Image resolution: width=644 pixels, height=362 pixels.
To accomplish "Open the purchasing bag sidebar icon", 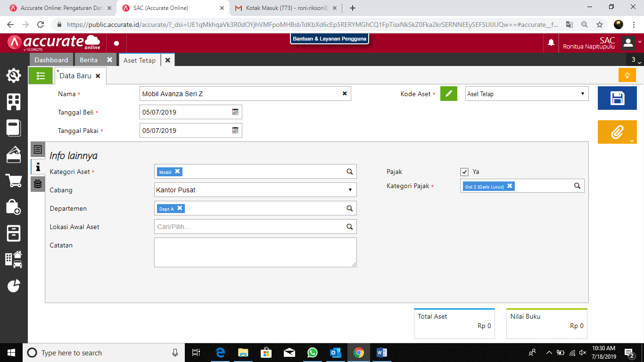I will pos(14,207).
